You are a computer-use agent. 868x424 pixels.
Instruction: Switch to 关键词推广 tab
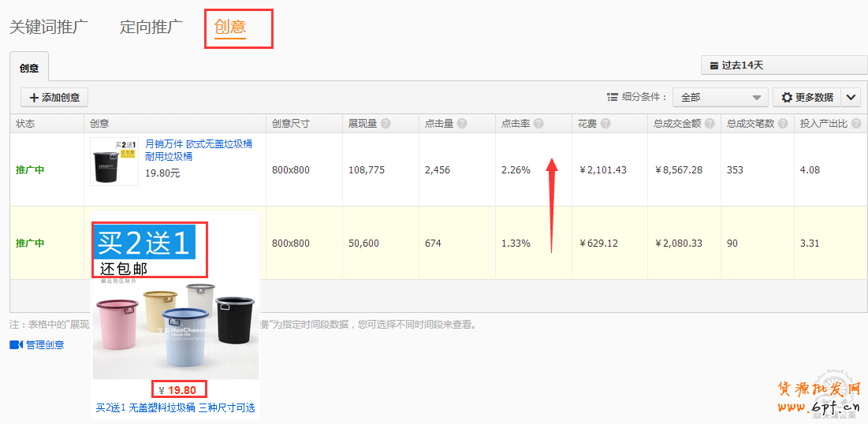pos(49,27)
